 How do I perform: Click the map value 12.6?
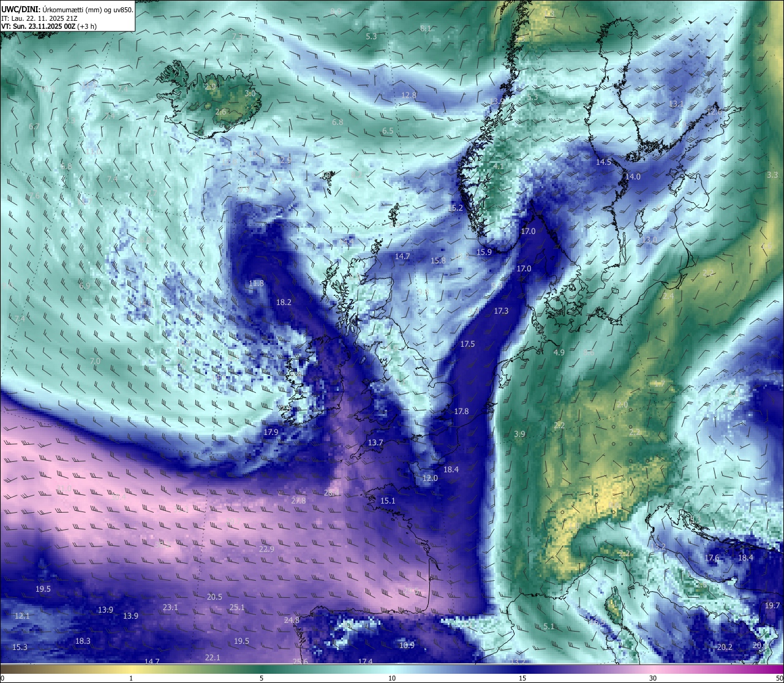tap(714, 111)
